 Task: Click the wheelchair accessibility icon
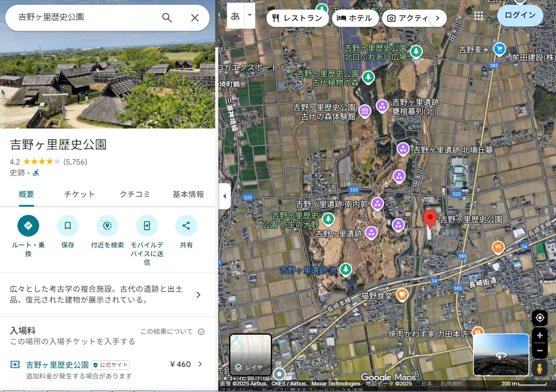coord(36,173)
